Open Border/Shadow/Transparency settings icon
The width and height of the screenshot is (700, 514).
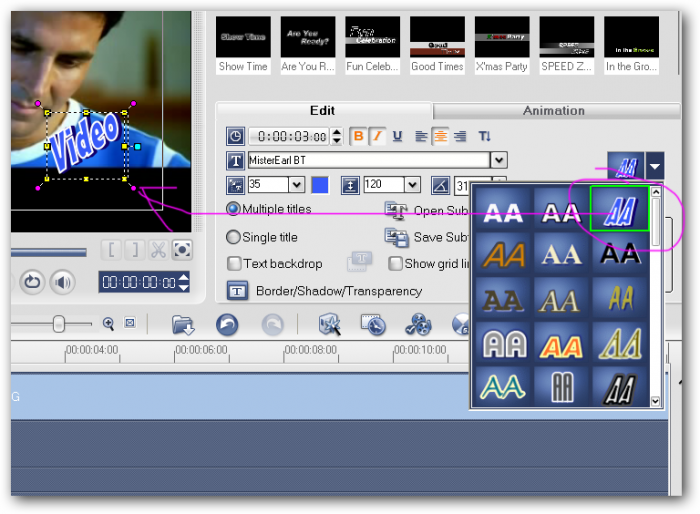[238, 291]
